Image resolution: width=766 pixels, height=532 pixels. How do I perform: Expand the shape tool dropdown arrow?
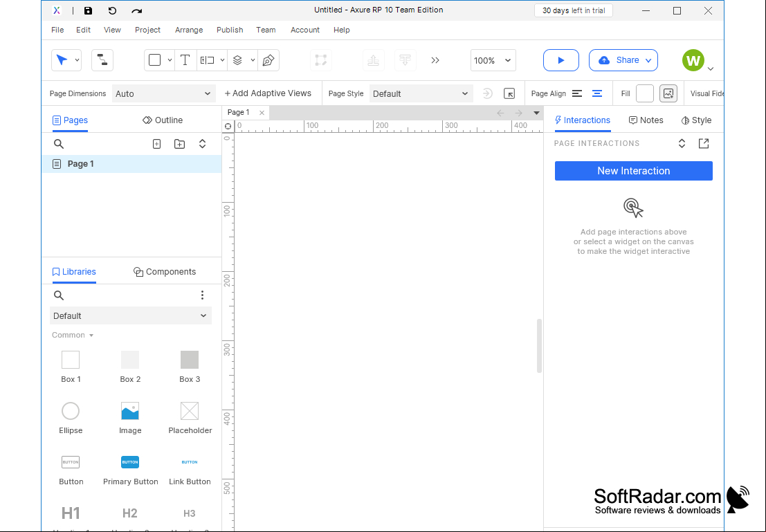170,60
